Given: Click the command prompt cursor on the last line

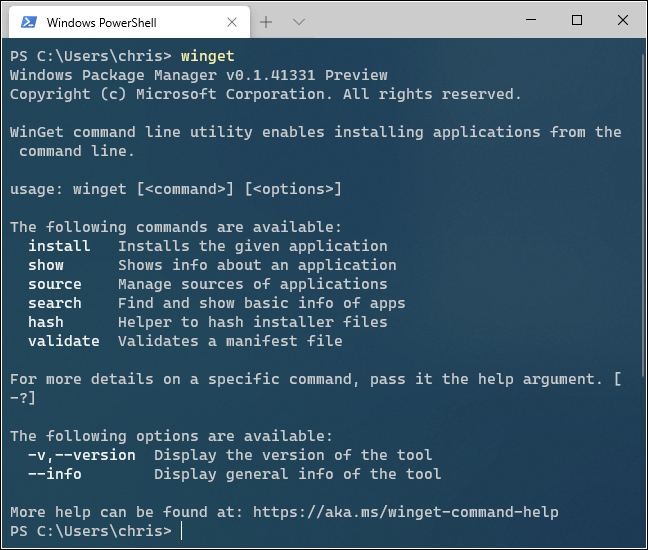Looking at the screenshot, I should 182,531.
